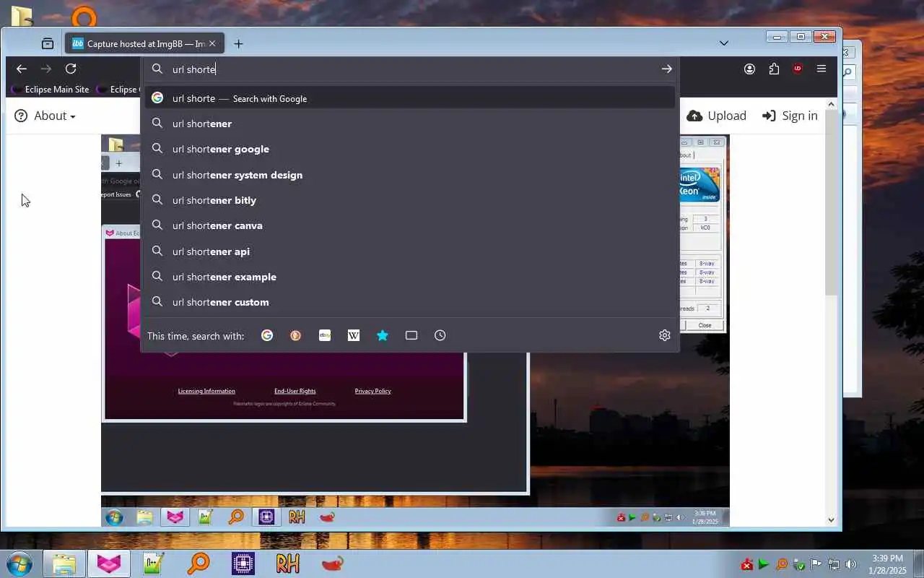Open a new tab with plus button
Image resolution: width=924 pixels, height=578 pixels.
tap(238, 43)
